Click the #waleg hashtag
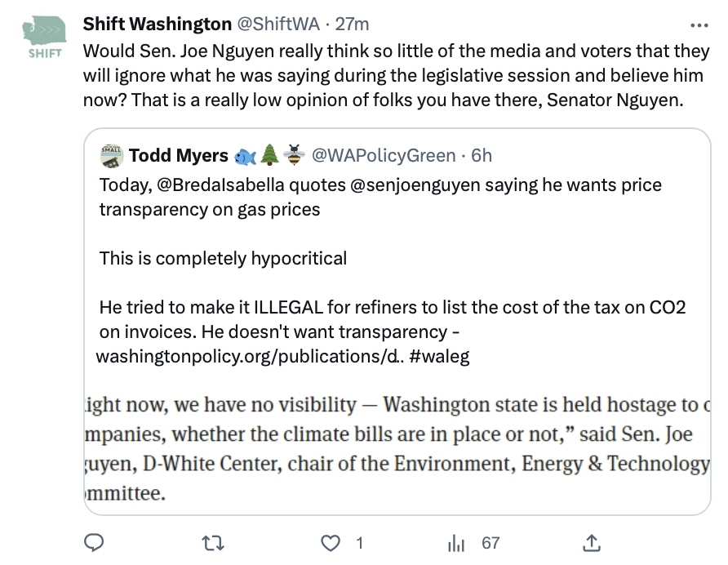Image resolution: width=728 pixels, height=565 pixels. tap(439, 356)
